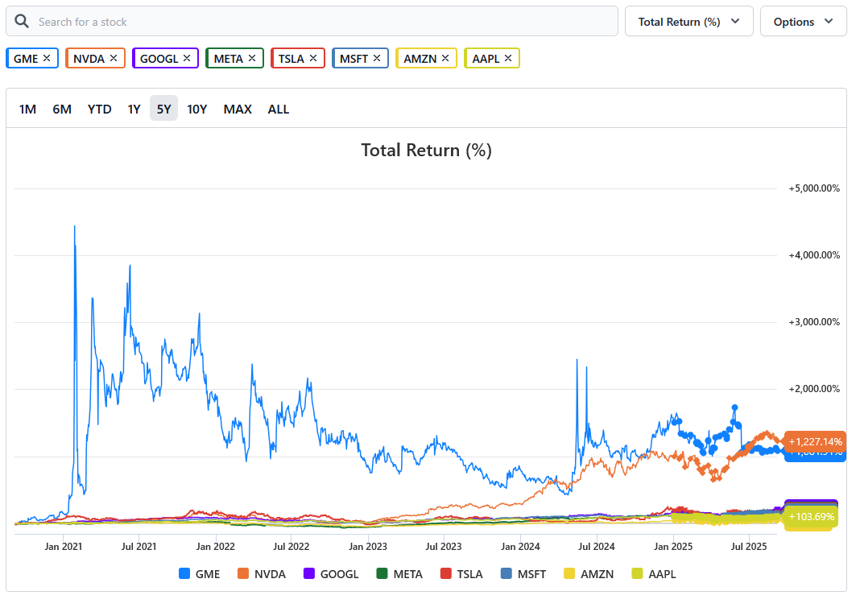Open the Options dropdown menu

coord(803,21)
